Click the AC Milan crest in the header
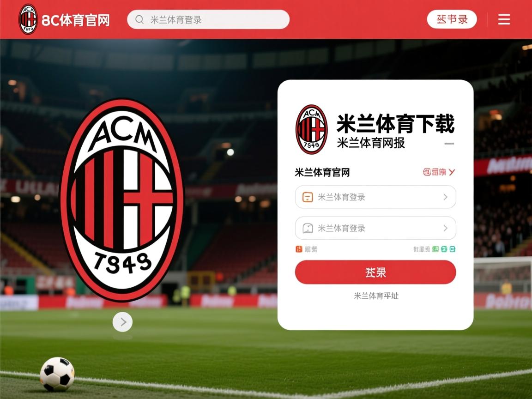The width and height of the screenshot is (532, 399). click(x=28, y=19)
